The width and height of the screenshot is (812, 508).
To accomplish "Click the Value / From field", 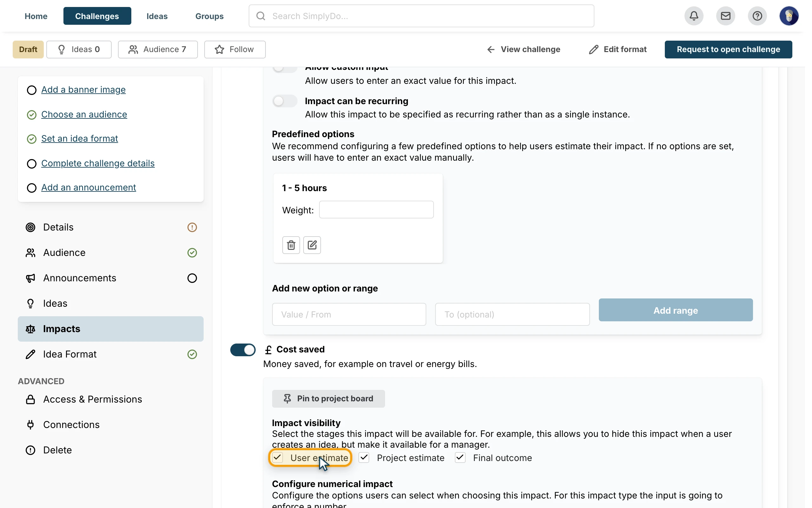I will [x=349, y=314].
